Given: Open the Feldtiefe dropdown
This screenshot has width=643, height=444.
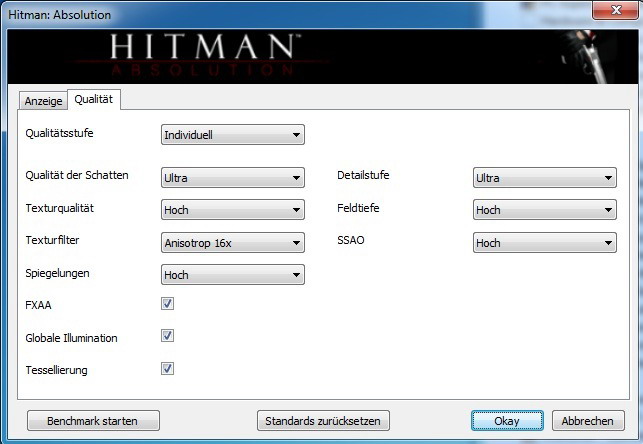Looking at the screenshot, I should pos(545,209).
